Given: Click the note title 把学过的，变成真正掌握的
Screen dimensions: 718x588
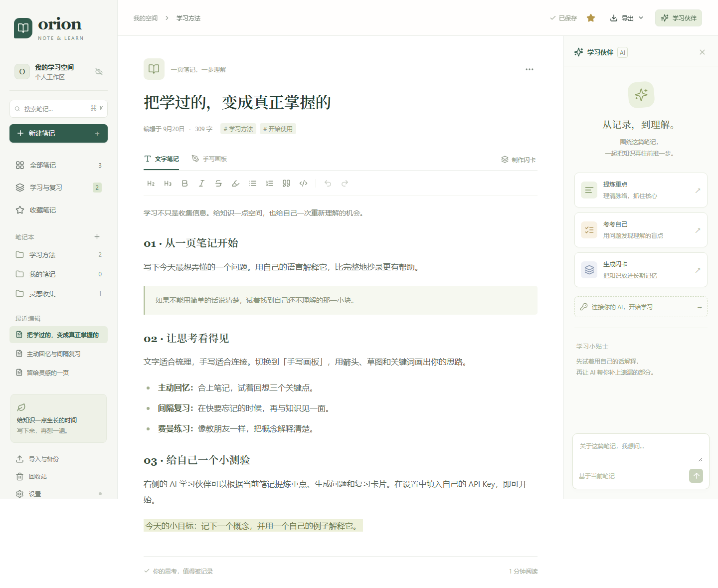Looking at the screenshot, I should point(237,102).
